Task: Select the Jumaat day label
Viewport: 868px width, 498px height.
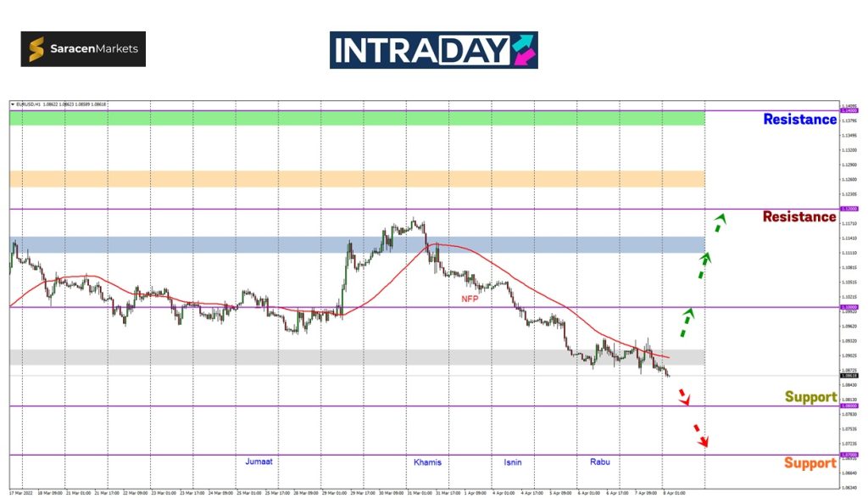Action: (259, 462)
